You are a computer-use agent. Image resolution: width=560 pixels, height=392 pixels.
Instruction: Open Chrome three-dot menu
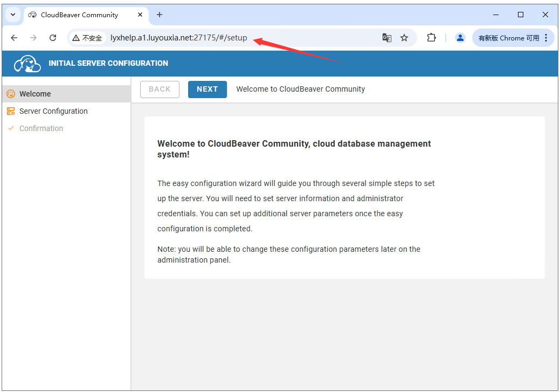(546, 38)
